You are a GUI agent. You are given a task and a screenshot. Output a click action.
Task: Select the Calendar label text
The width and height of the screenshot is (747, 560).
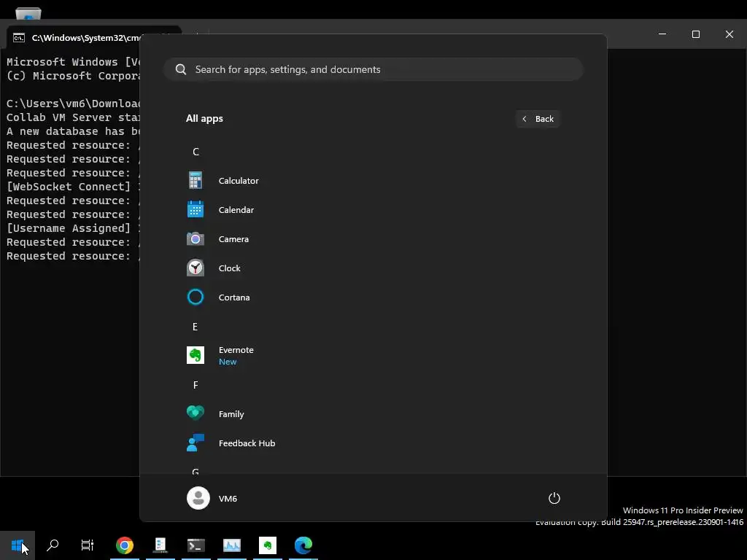coord(236,210)
